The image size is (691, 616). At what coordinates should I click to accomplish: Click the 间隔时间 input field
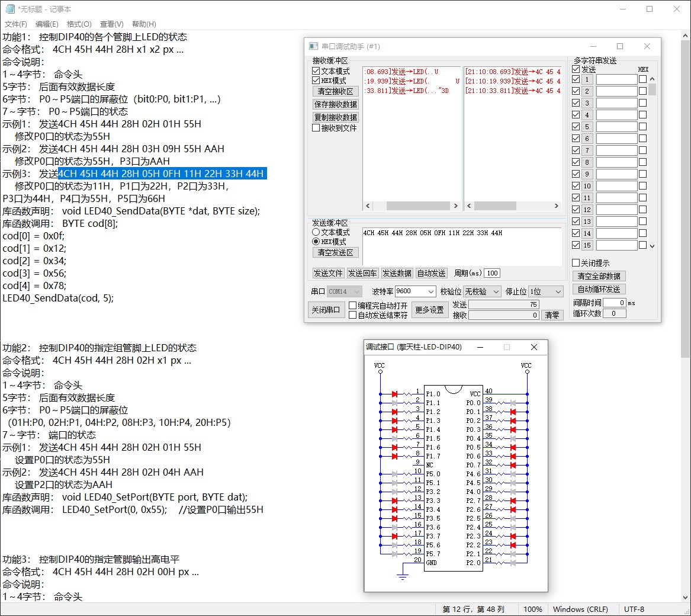click(614, 303)
